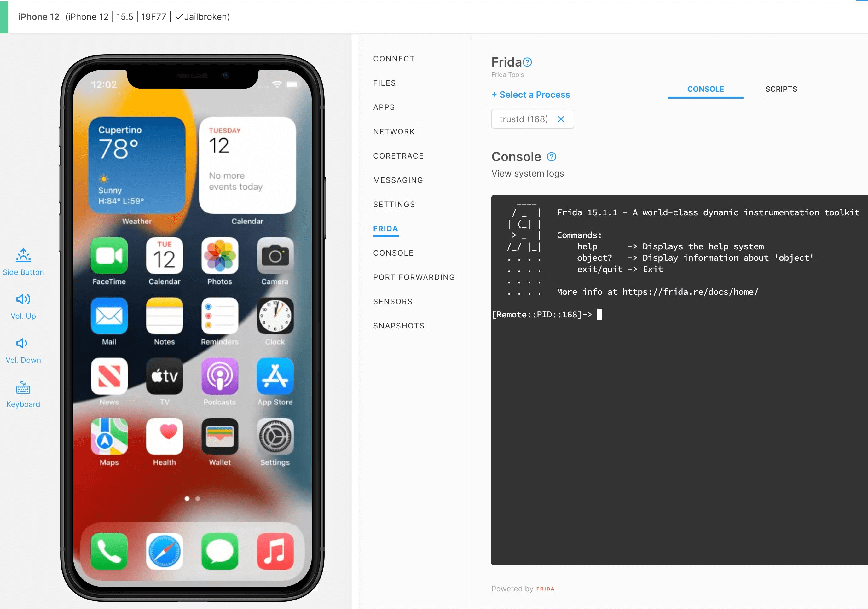Go to the CONNECT section

pos(394,59)
